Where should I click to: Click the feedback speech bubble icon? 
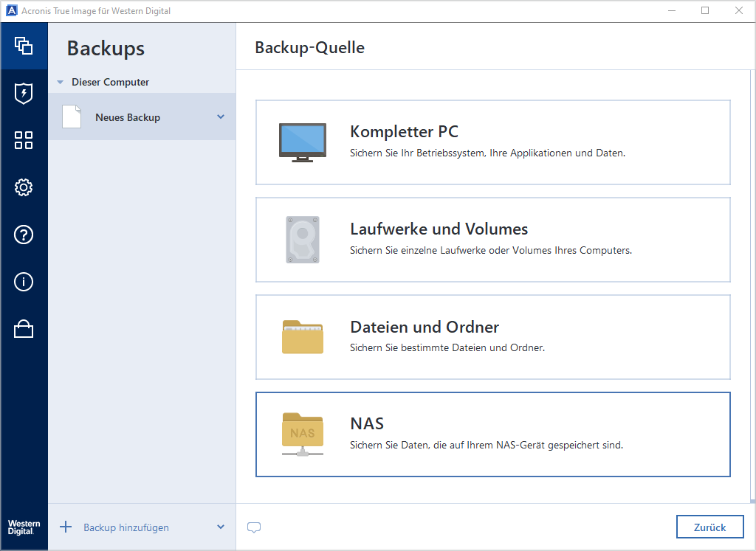254,527
